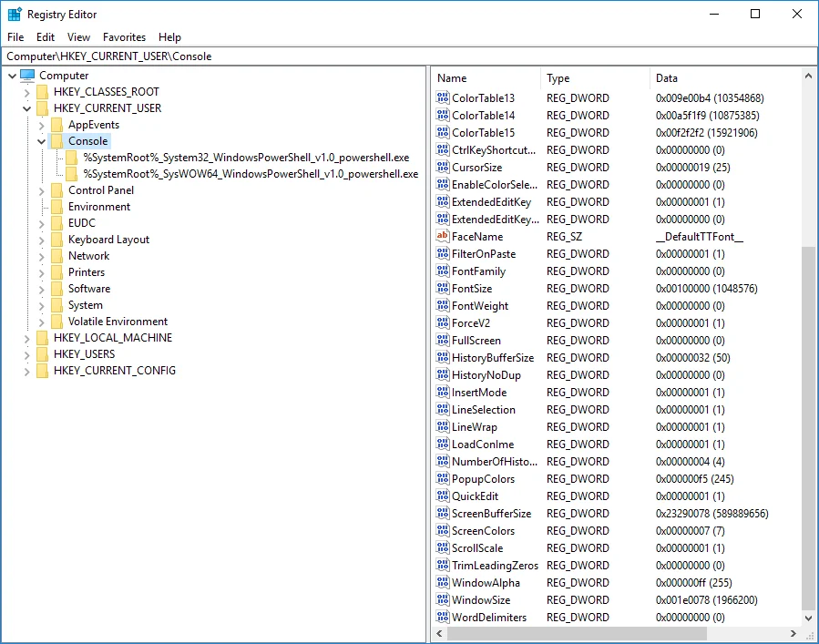Click the QuickEdit value icon
Viewport: 819px width, 644px height.
pos(443,496)
